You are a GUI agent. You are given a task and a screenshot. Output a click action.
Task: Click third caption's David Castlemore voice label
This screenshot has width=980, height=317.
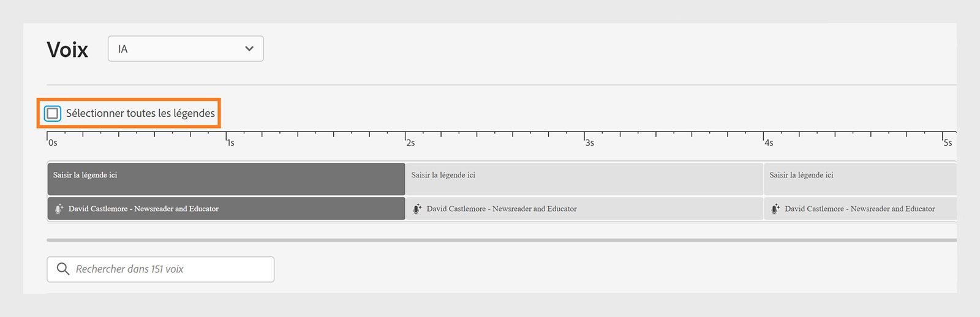click(859, 209)
